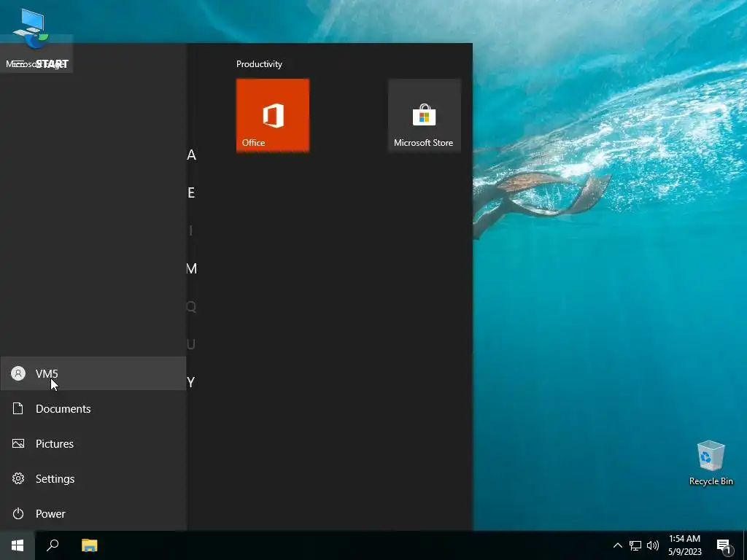Click the page icon beside Documents
Image resolution: width=747 pixels, height=560 pixels.
(x=18, y=408)
